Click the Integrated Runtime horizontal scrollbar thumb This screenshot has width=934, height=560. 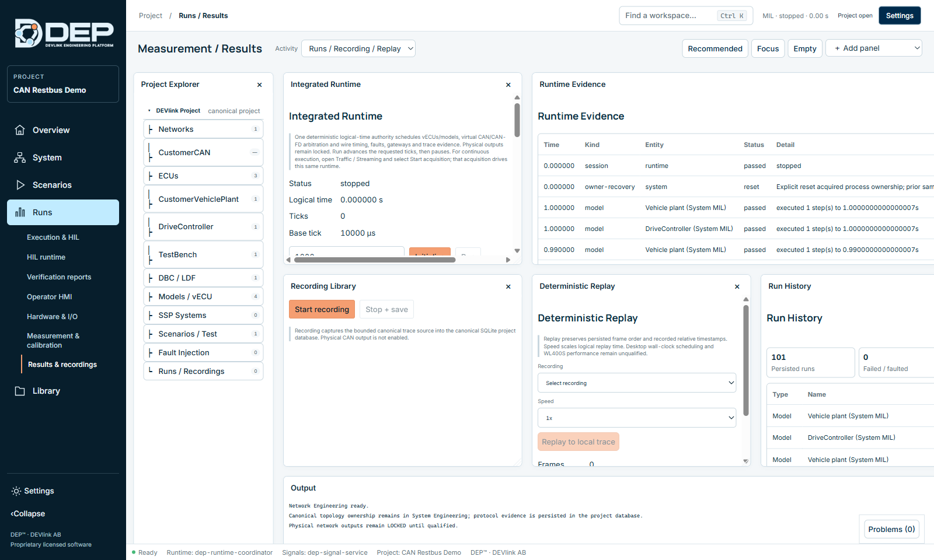[375, 260]
